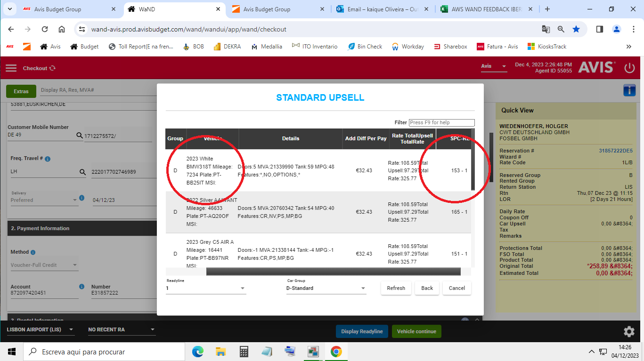The width and height of the screenshot is (644, 361).
Task: Open the Bin Check bookmark
Action: click(365, 47)
